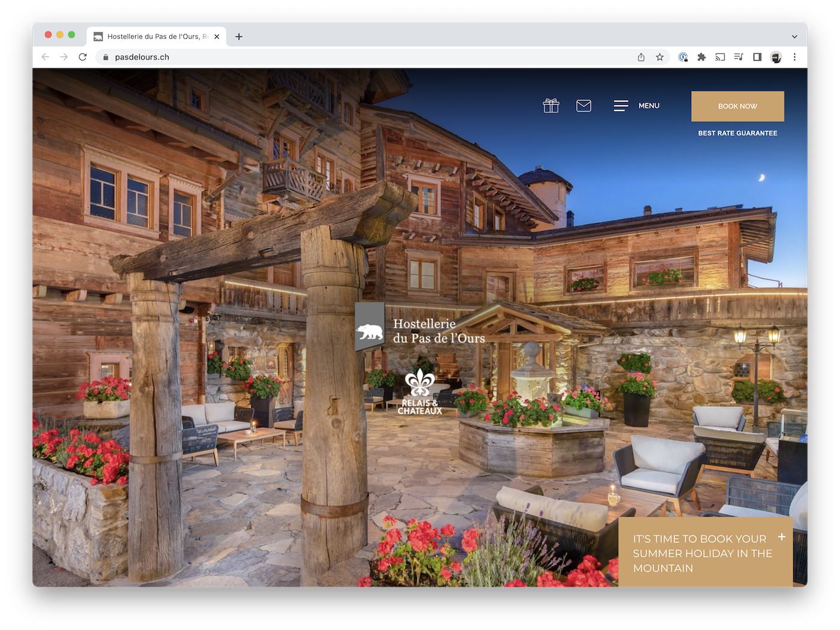Screen dimensions: 840x630
Task: Open the Chrome three-dot menu
Action: tap(794, 57)
